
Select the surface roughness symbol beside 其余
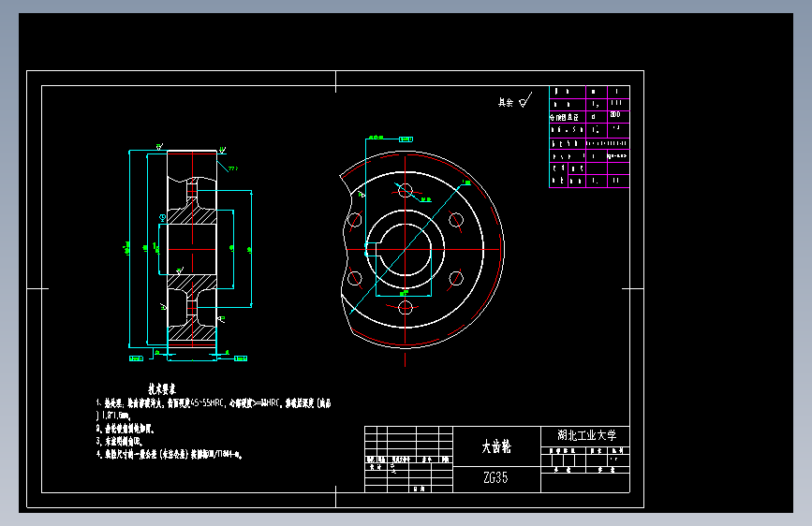pyautogui.click(x=525, y=100)
